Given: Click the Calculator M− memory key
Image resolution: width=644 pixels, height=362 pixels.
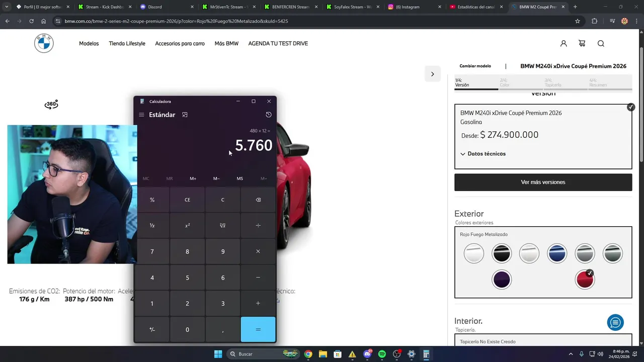Looking at the screenshot, I should click(216, 178).
